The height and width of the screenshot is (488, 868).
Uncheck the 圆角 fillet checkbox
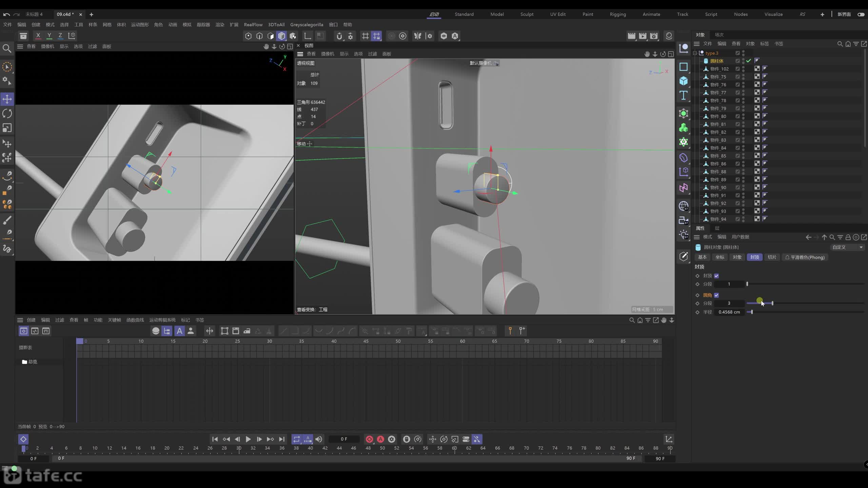(716, 295)
